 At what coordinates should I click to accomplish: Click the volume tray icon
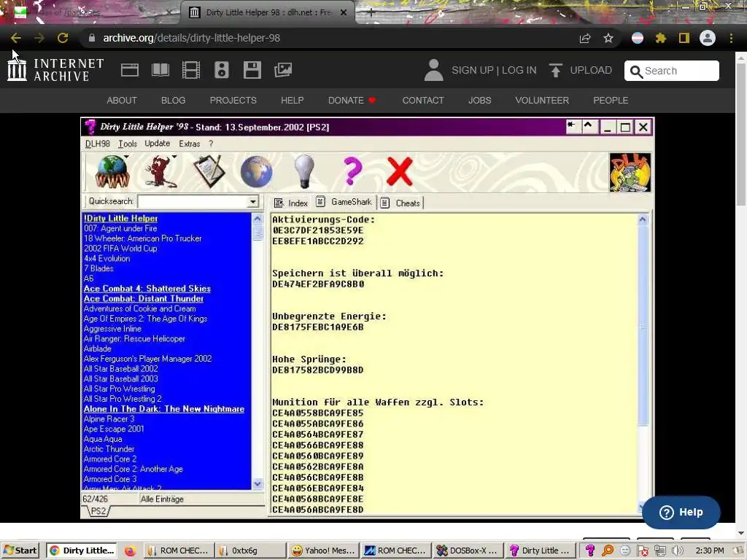676,551
